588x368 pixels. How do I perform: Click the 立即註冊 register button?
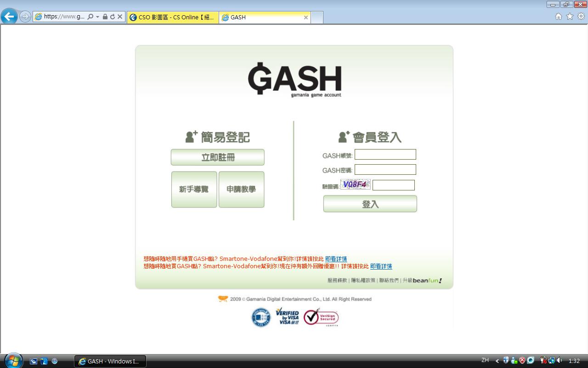(218, 157)
